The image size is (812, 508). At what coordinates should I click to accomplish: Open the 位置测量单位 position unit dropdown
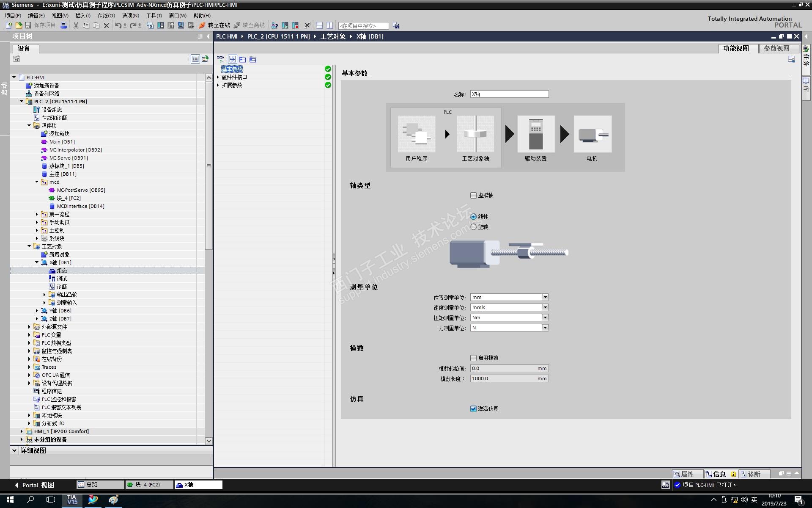pyautogui.click(x=545, y=297)
